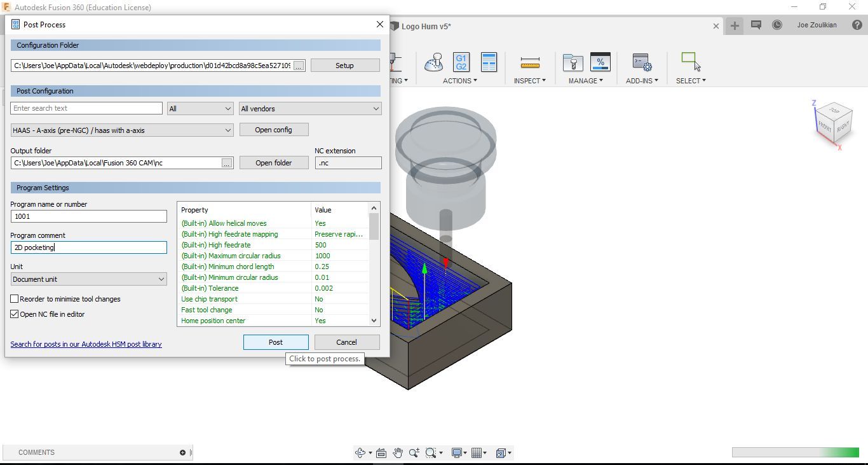Open Grid and Snaps icon
The height and width of the screenshot is (465, 868).
click(x=478, y=453)
